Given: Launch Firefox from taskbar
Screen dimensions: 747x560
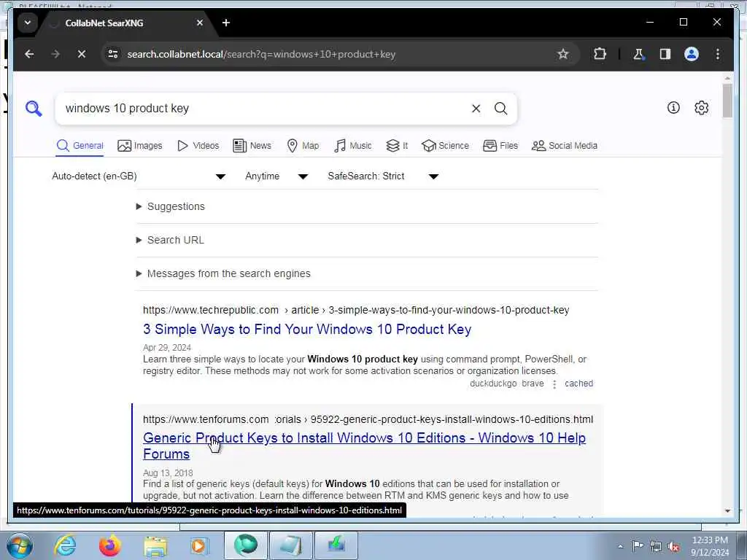Looking at the screenshot, I should (x=109, y=545).
